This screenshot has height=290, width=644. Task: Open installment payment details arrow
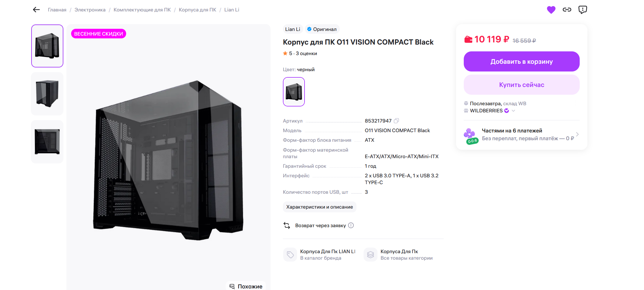pos(577,134)
